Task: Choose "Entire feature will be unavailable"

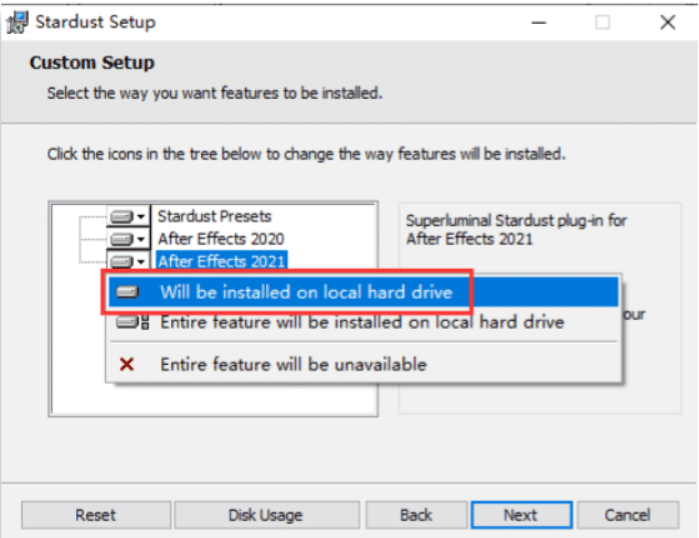Action: [293, 365]
